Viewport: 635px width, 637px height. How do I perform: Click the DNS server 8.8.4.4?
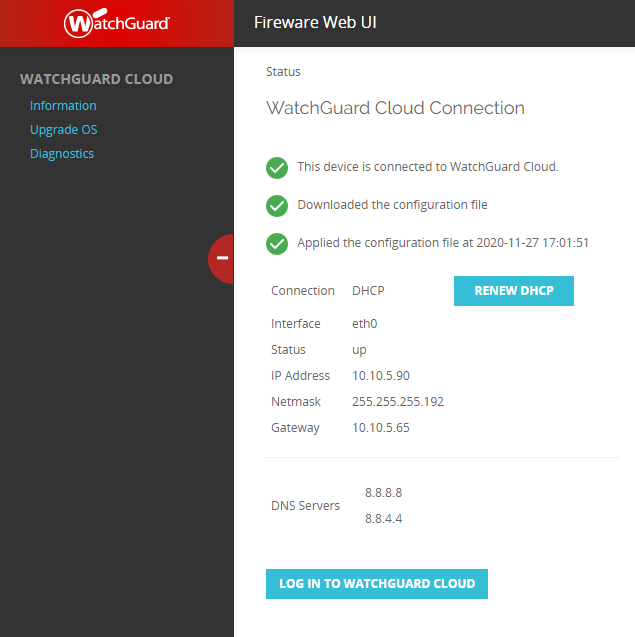(383, 518)
